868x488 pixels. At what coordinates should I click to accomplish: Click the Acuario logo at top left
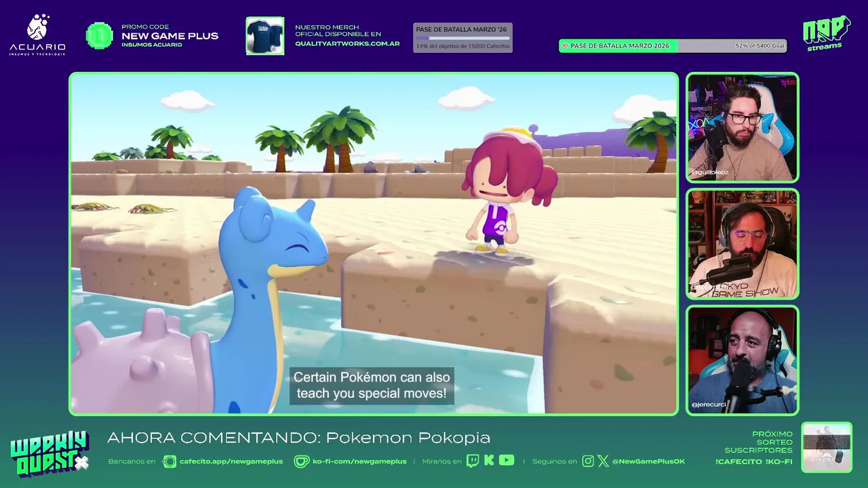pyautogui.click(x=37, y=34)
